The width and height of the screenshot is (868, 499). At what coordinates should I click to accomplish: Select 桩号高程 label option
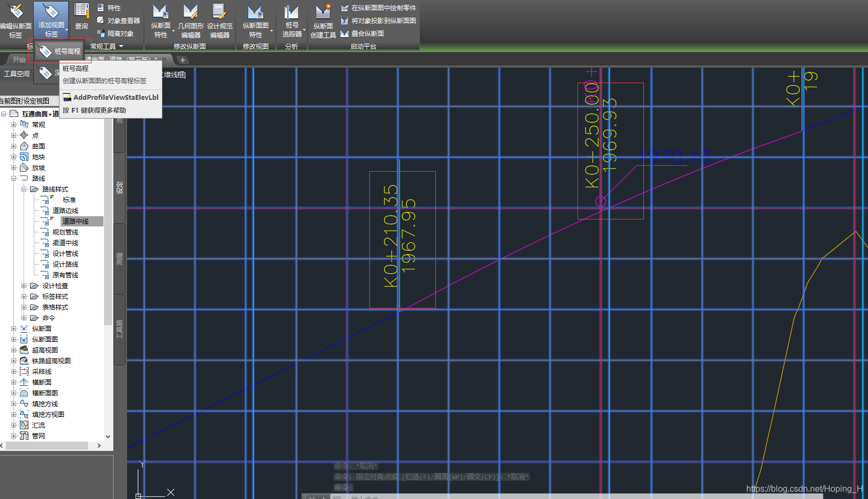(x=60, y=51)
